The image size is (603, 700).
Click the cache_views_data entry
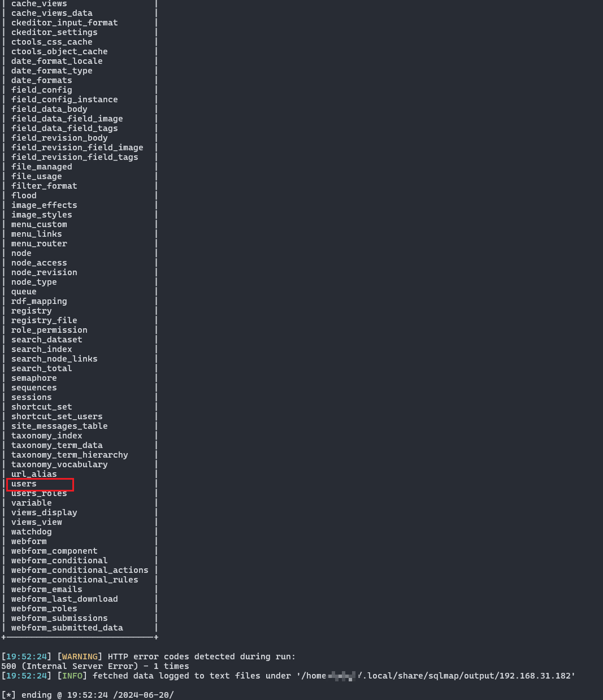click(x=51, y=14)
